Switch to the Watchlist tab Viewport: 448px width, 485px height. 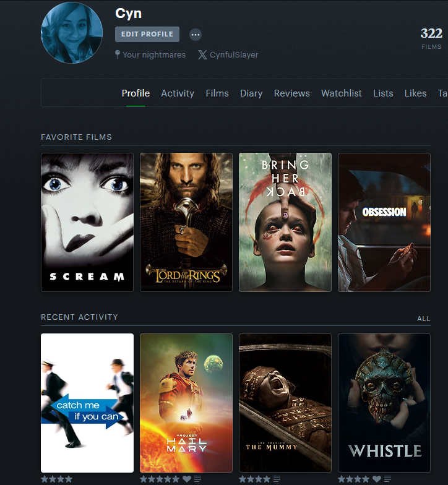tap(342, 93)
